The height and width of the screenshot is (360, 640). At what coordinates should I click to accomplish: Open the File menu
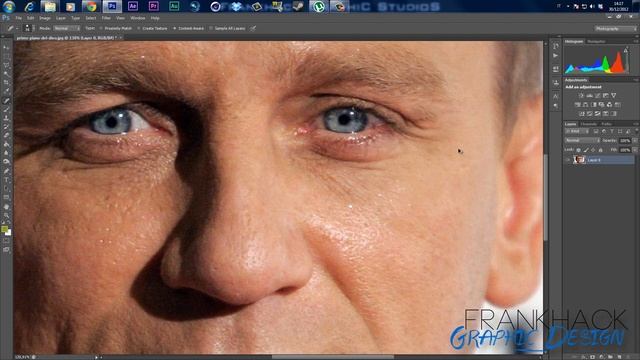pos(18,18)
